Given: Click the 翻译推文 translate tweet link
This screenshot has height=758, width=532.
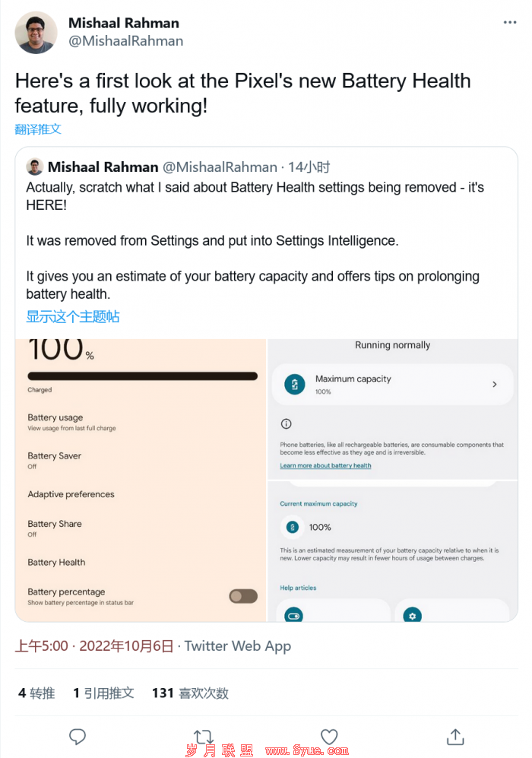Looking at the screenshot, I should (x=38, y=129).
